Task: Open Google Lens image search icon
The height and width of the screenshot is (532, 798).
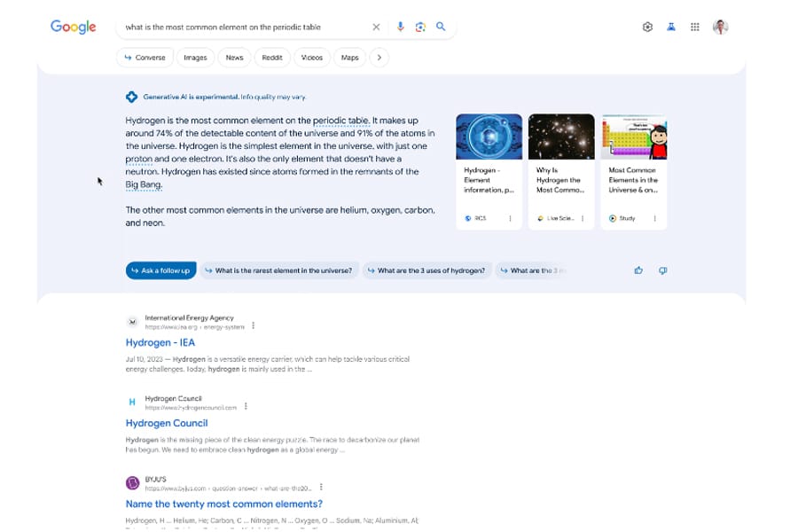Action: 420,27
